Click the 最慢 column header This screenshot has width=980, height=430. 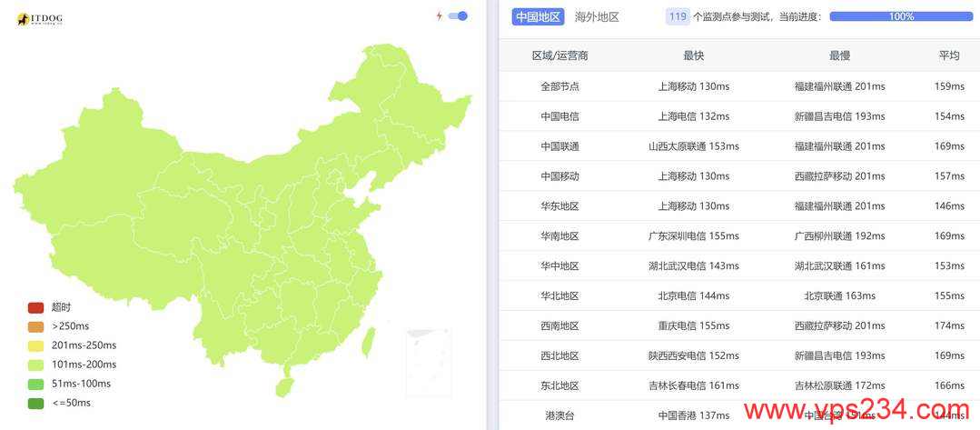point(839,55)
